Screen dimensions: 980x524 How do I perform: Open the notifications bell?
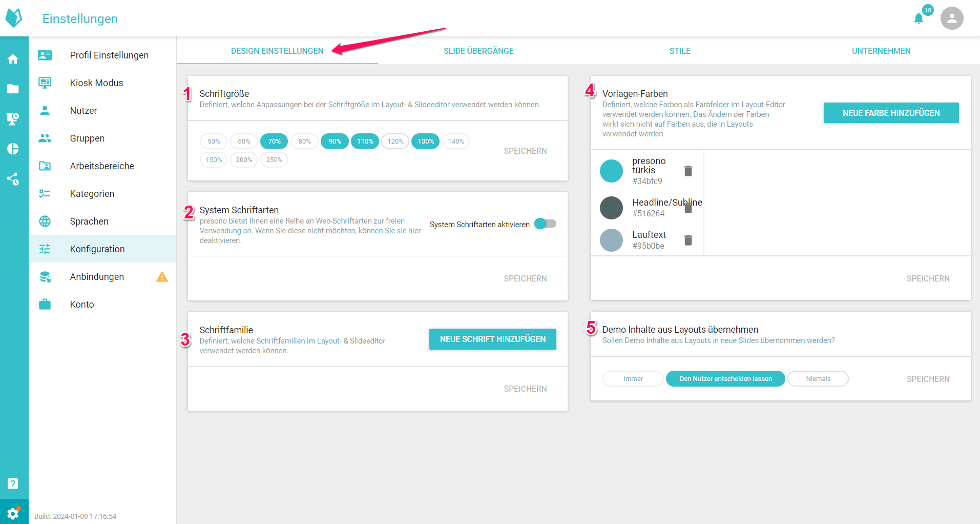click(919, 19)
